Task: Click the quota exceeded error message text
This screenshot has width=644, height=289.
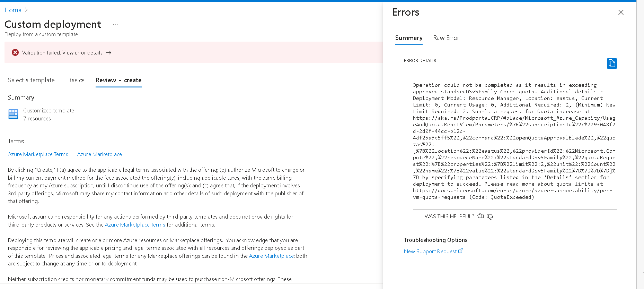Action: pyautogui.click(x=514, y=141)
